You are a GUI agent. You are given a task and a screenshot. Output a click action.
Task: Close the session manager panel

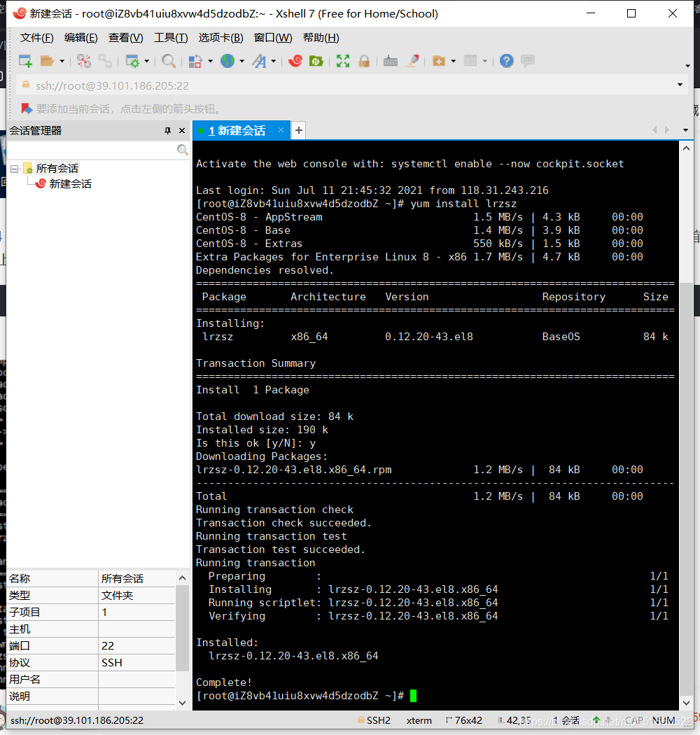pyautogui.click(x=182, y=131)
